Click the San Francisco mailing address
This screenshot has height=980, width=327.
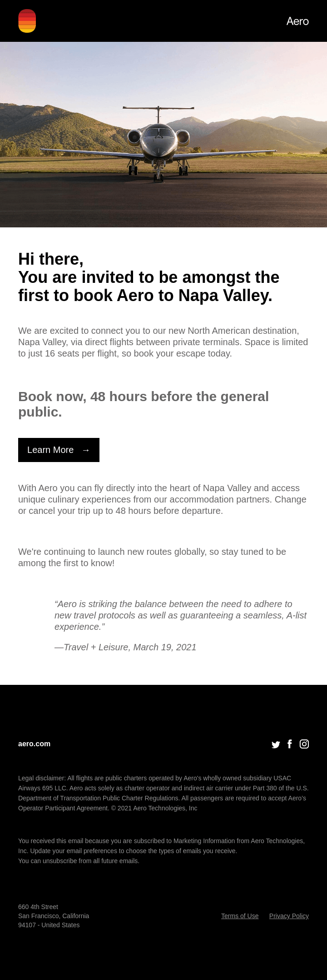coord(54,916)
